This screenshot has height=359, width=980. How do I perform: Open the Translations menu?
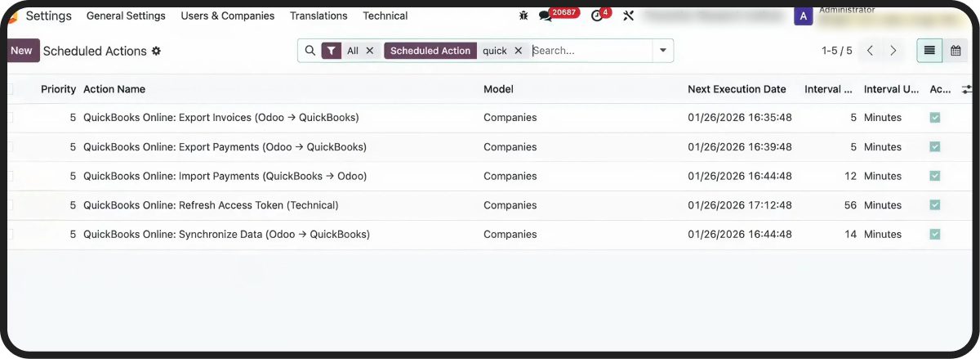(318, 16)
